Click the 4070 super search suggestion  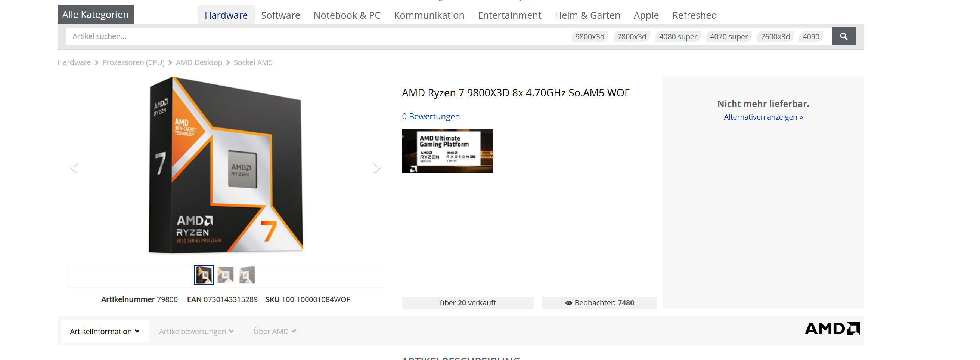pos(729,37)
